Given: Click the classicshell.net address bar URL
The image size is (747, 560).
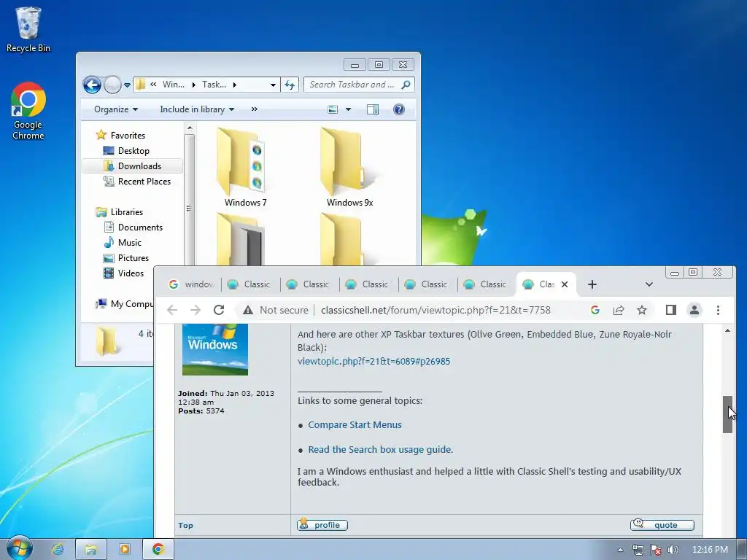Looking at the screenshot, I should point(436,310).
